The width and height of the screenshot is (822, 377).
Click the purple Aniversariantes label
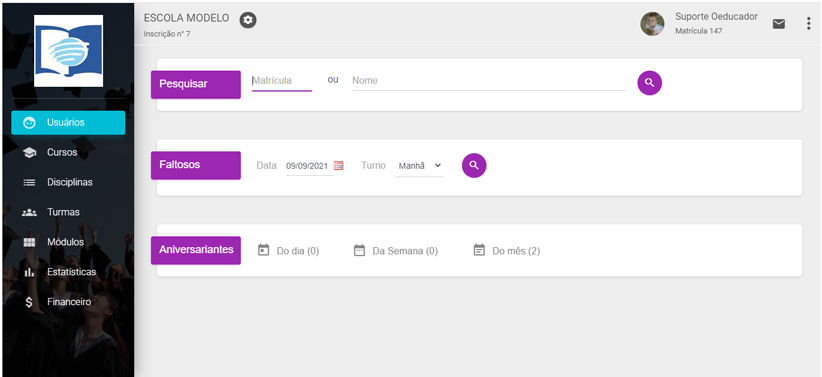196,250
